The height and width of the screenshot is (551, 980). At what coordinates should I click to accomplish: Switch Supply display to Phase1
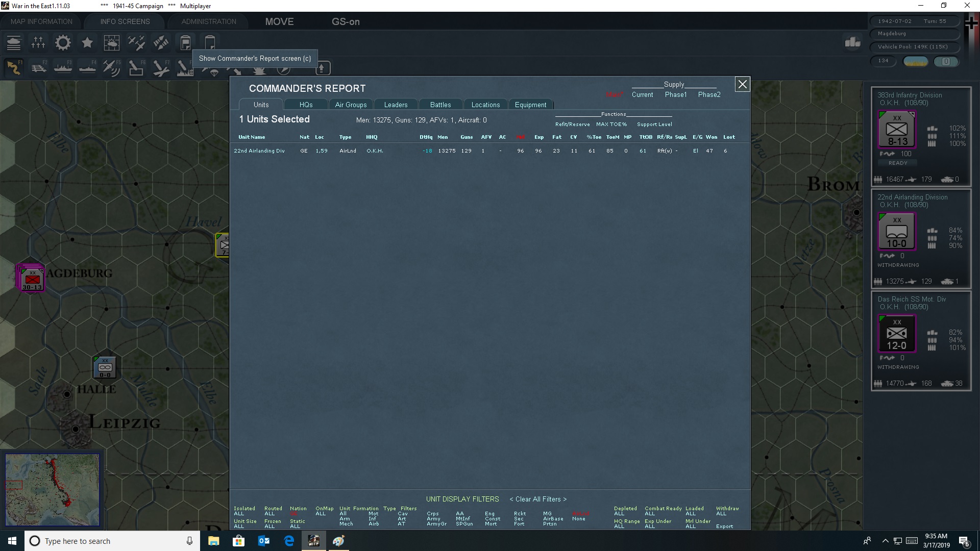(x=676, y=94)
